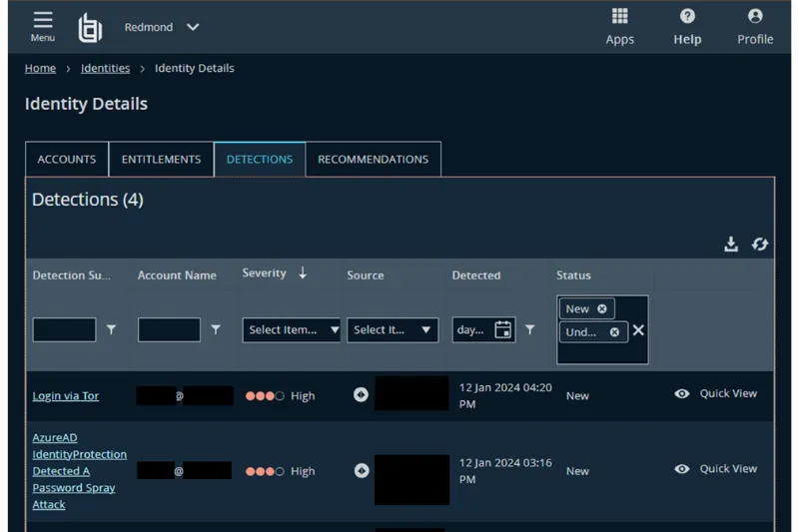
Task: Click High severity in Login via Tor row
Action: 281,396
